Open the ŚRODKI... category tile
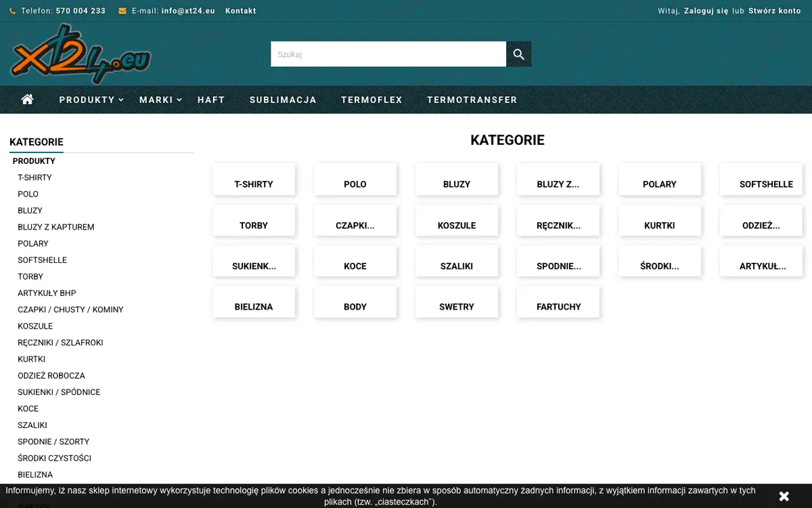This screenshot has width=812, height=508. pos(660,261)
